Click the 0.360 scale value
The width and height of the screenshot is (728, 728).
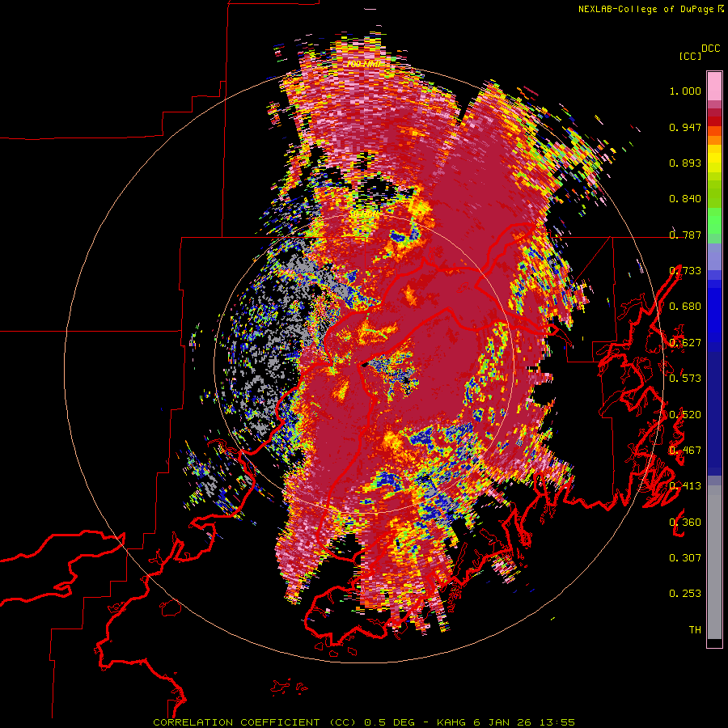pyautogui.click(x=685, y=523)
